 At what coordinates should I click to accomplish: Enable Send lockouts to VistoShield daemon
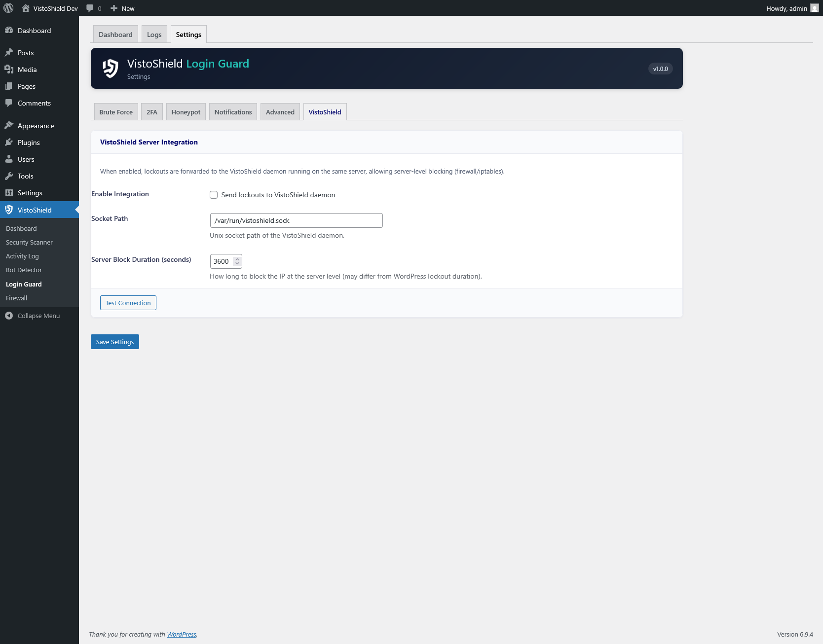214,195
